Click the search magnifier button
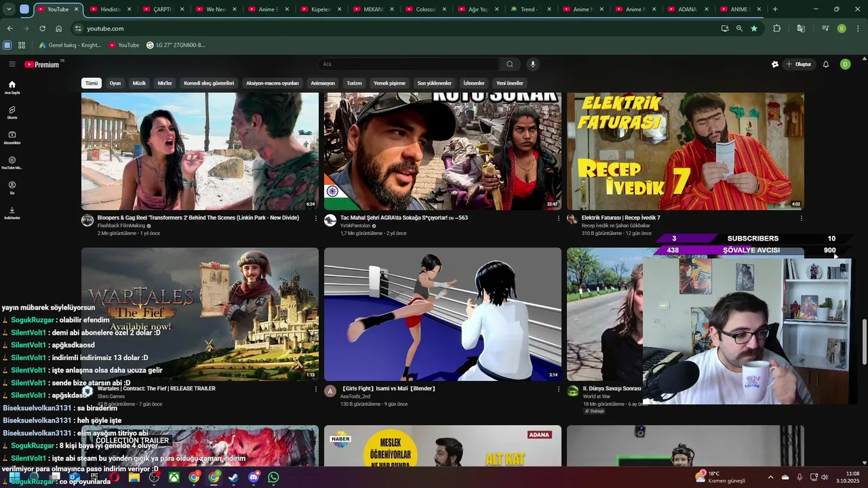 tap(510, 64)
